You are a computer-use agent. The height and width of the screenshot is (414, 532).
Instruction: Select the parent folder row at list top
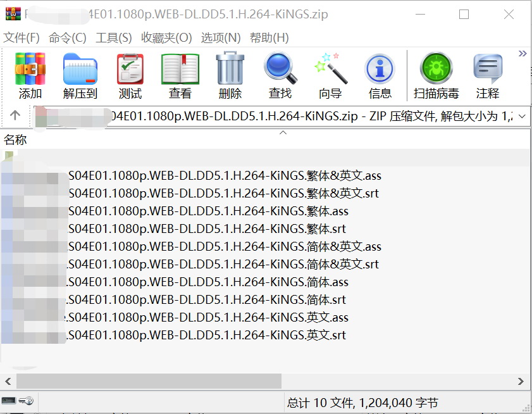click(x=264, y=157)
